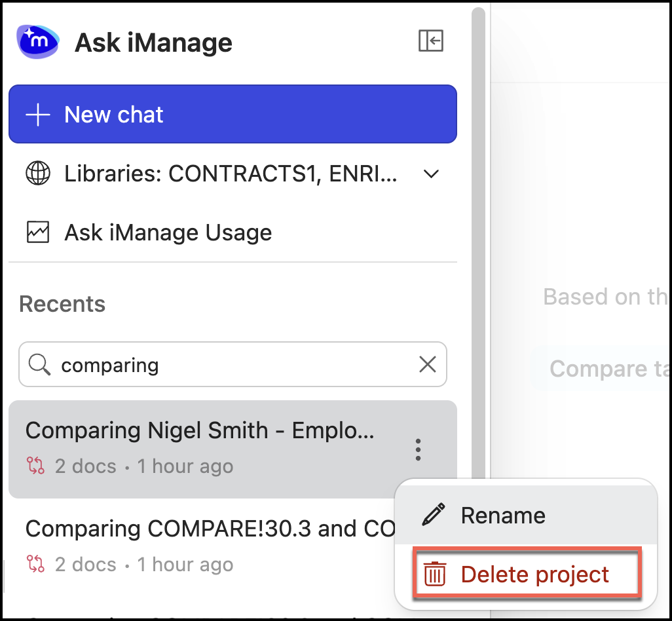This screenshot has width=672, height=621.
Task: Choose Delete project from the context menu
Action: point(535,574)
